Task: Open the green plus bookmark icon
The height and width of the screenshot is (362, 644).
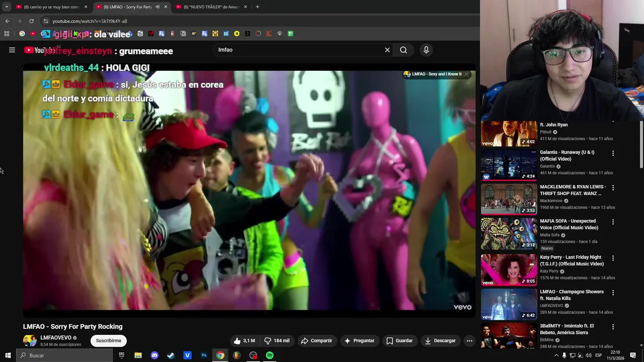Action: coord(290,34)
